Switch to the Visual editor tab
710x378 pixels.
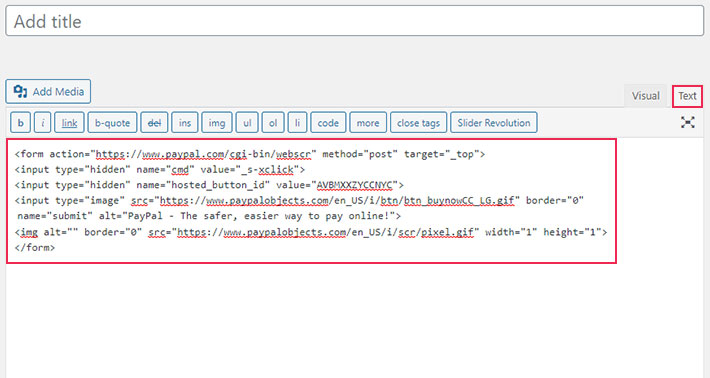point(646,96)
